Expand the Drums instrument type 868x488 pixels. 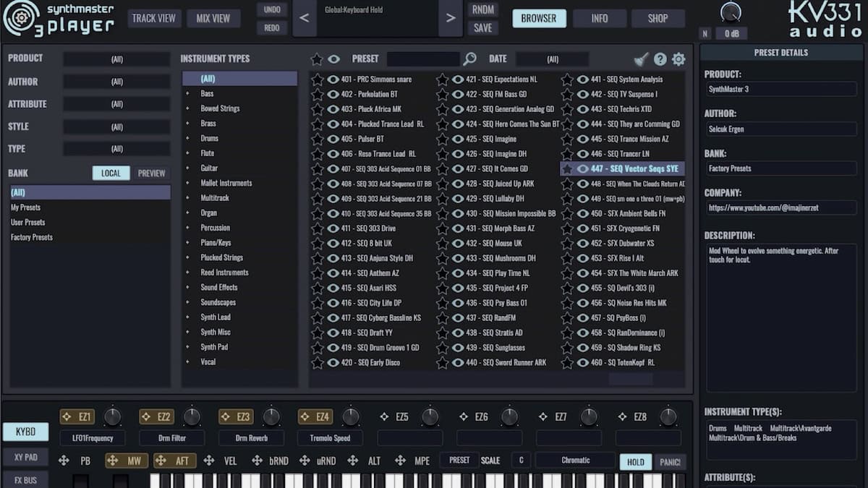188,139
